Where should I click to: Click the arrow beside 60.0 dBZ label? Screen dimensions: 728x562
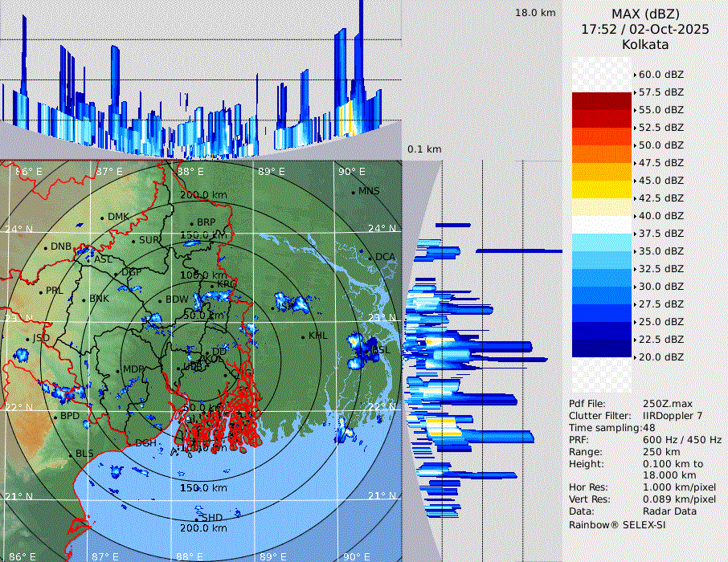(x=635, y=75)
